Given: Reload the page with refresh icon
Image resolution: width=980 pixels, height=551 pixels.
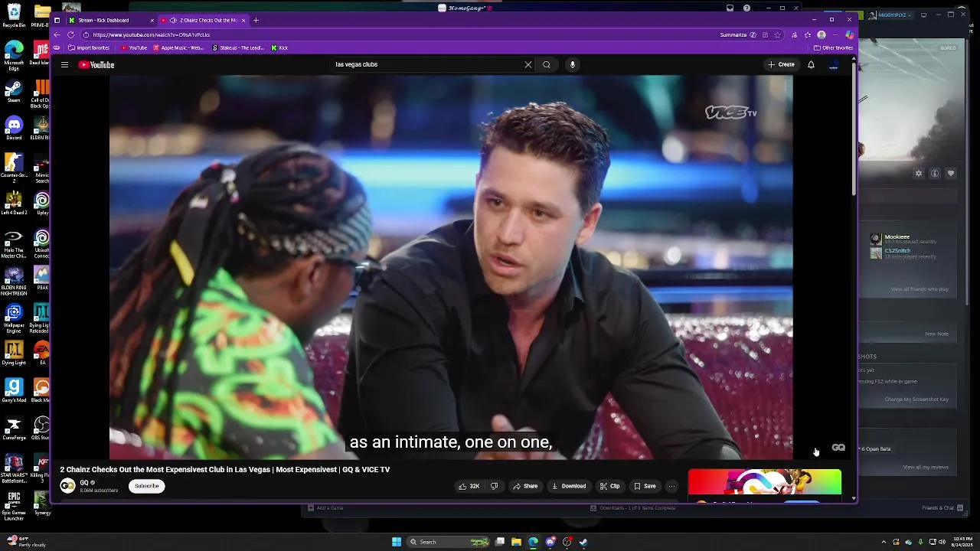Looking at the screenshot, I should 70,34.
